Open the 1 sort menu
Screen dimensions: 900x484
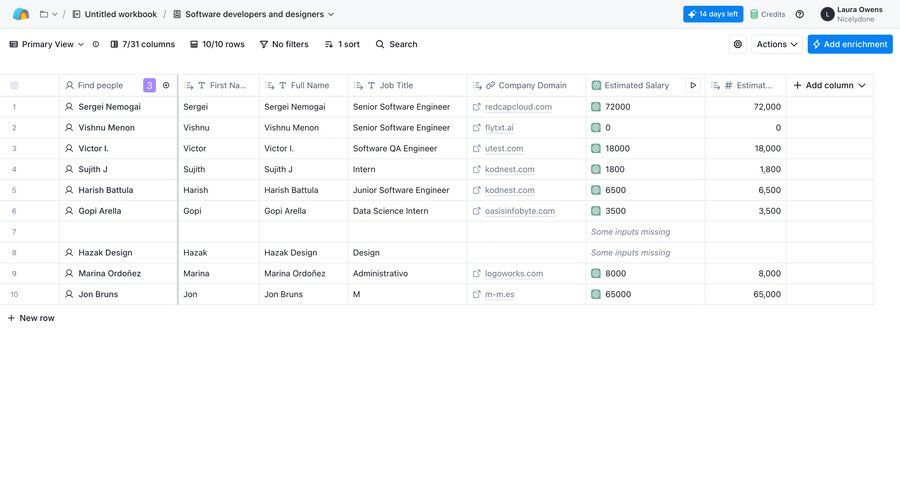[342, 44]
